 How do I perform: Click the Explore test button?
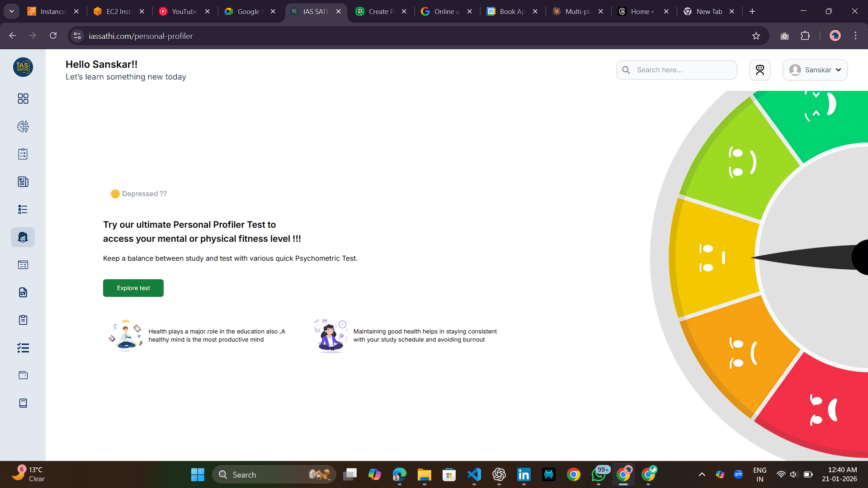(133, 288)
